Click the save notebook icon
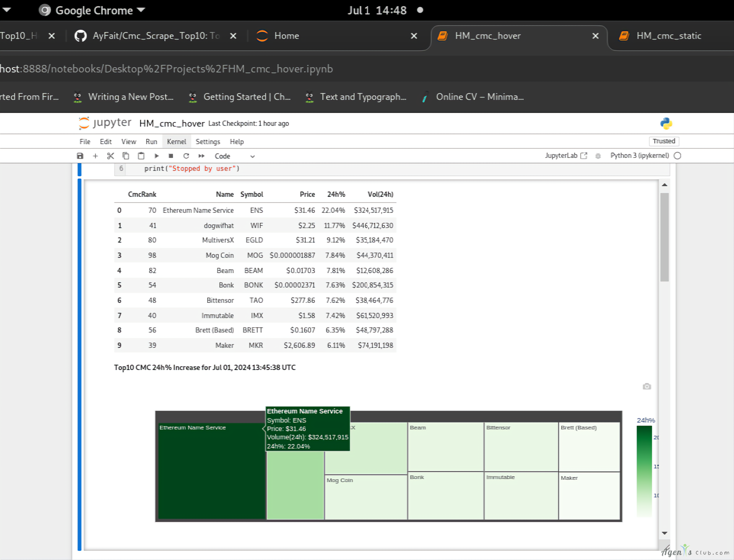Viewport: 734px width, 560px height. click(x=80, y=156)
